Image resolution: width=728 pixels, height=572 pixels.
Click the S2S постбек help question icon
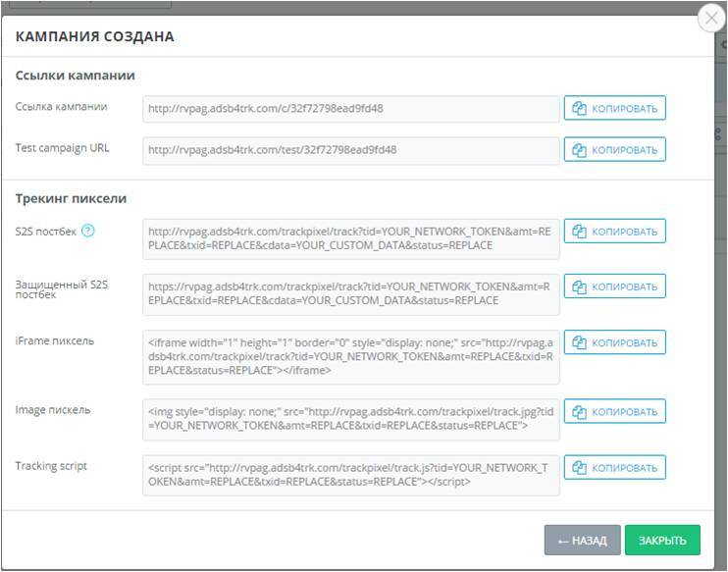[x=88, y=232]
